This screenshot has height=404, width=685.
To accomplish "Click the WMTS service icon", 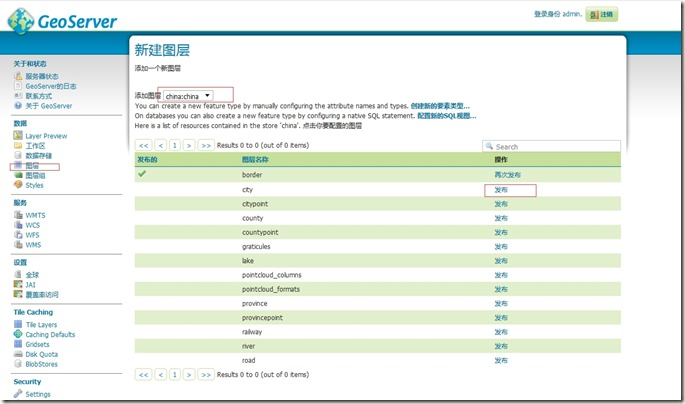I will click(x=18, y=215).
